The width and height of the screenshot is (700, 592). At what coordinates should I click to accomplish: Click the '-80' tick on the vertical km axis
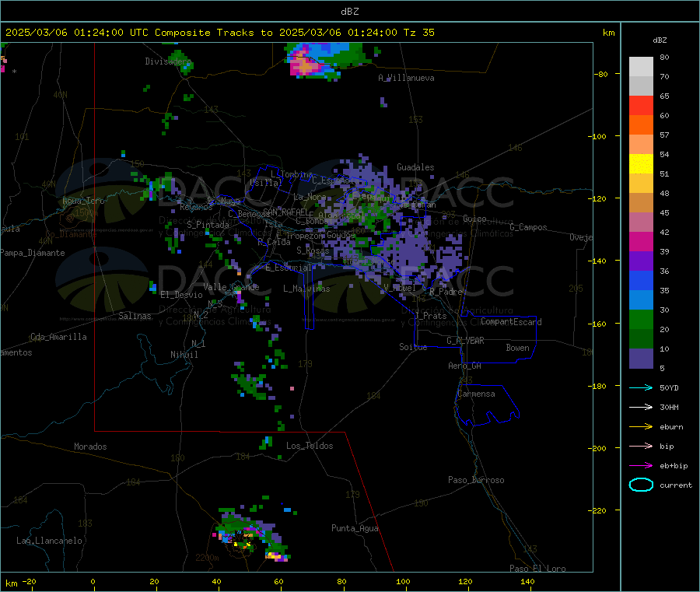click(601, 74)
